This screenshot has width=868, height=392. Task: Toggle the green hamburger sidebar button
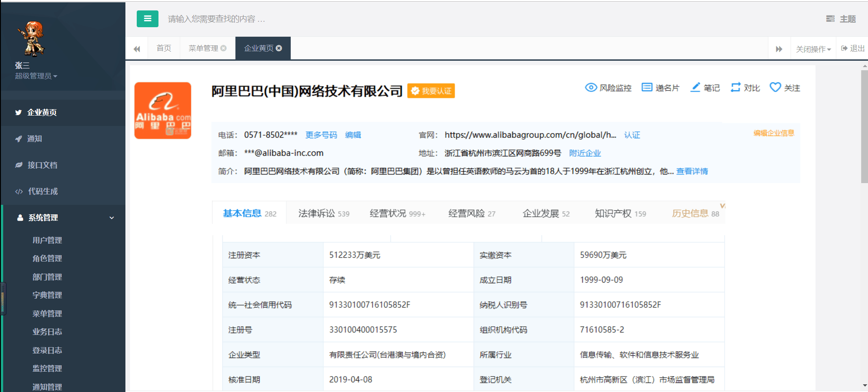[x=148, y=19]
